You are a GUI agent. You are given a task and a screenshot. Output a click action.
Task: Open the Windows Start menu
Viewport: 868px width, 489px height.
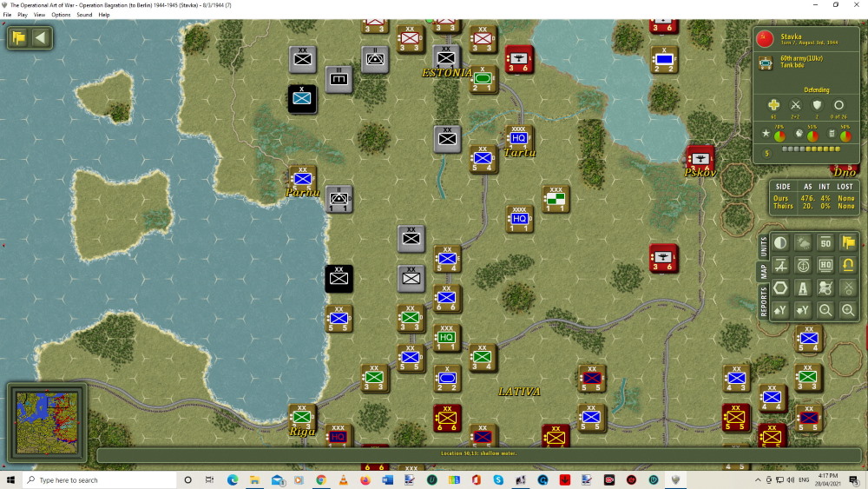[x=10, y=479]
